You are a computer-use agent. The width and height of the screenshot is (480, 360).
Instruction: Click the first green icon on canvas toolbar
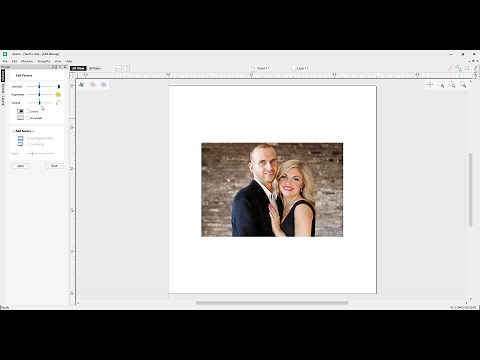point(82,85)
